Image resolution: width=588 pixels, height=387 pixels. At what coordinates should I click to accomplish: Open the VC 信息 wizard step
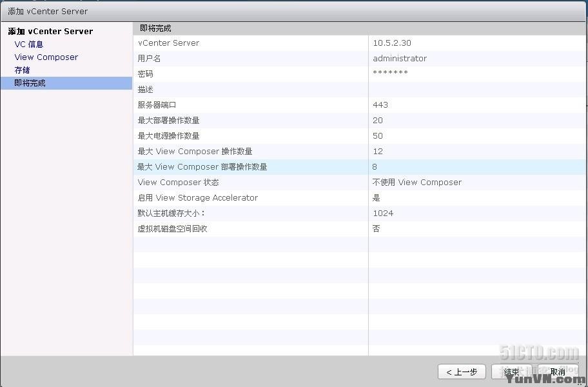click(29, 45)
